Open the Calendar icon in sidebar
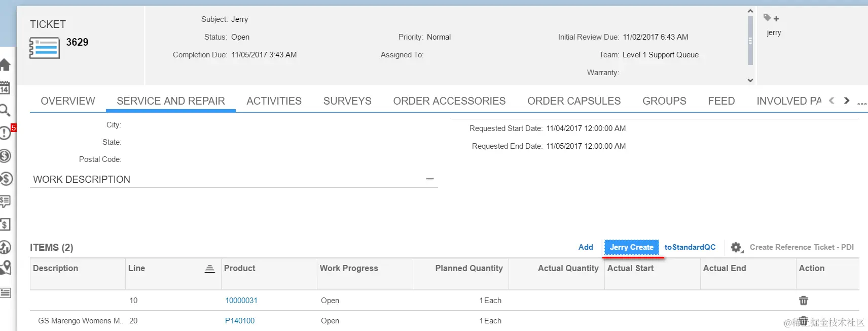 click(5, 88)
